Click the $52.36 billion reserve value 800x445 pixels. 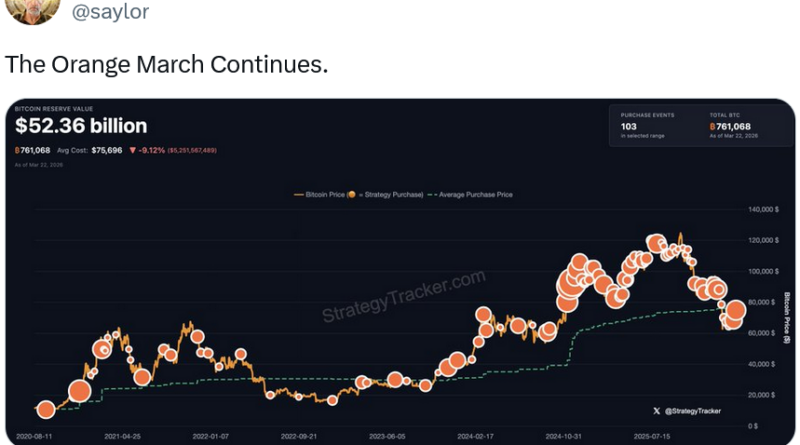pos(81,126)
